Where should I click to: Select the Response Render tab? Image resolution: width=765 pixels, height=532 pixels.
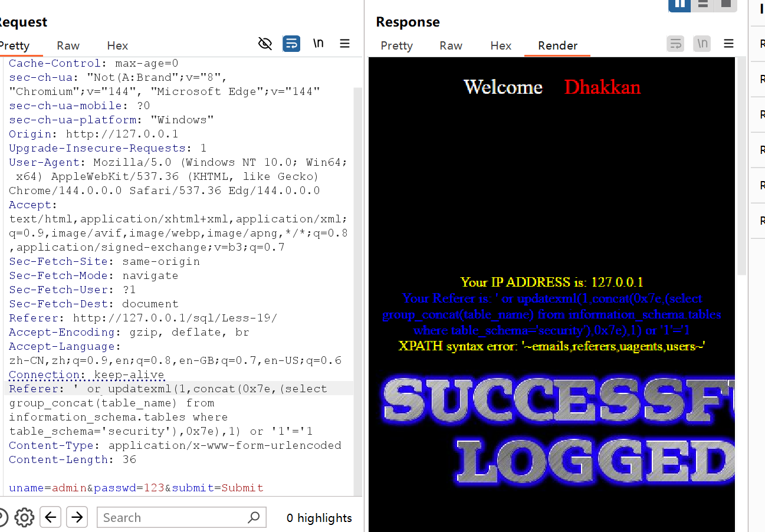click(x=557, y=45)
